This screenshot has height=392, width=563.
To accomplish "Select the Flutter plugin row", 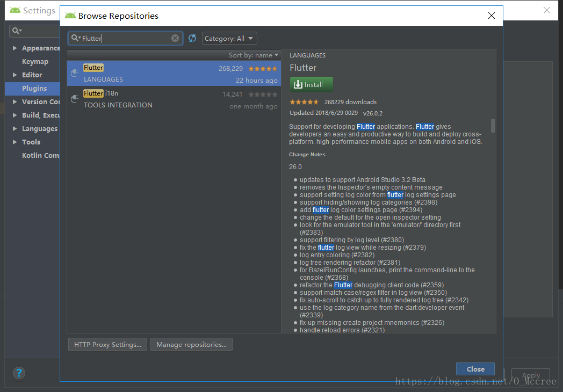I will 174,73.
